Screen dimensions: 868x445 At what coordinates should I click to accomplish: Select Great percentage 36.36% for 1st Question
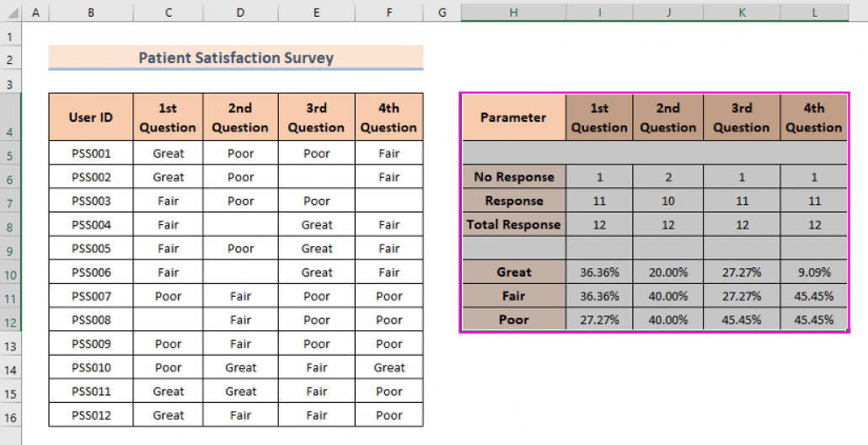[x=599, y=272]
